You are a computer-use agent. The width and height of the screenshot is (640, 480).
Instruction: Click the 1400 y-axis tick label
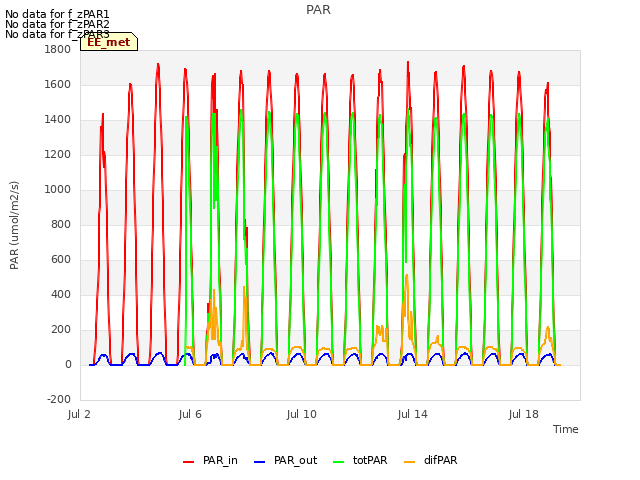click(58, 120)
